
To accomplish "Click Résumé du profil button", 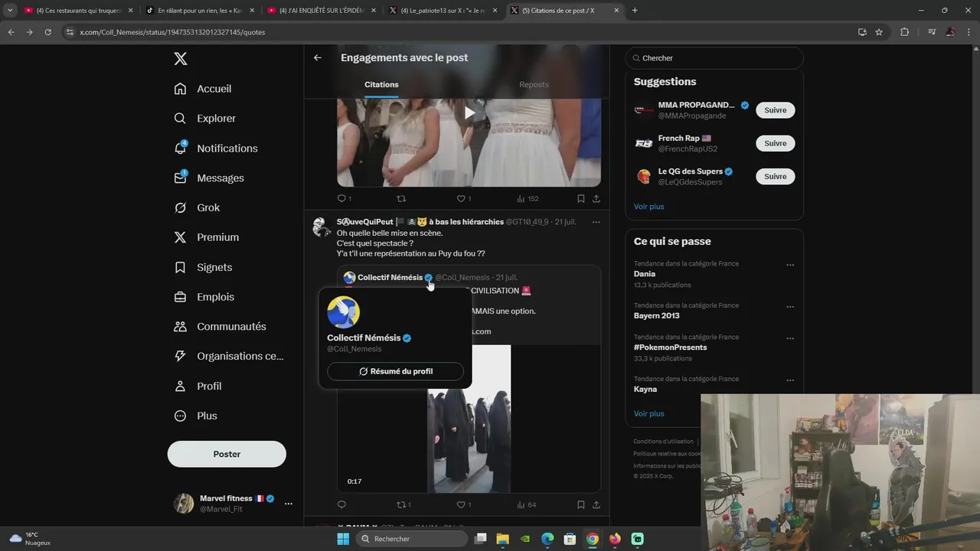I will 395,371.
